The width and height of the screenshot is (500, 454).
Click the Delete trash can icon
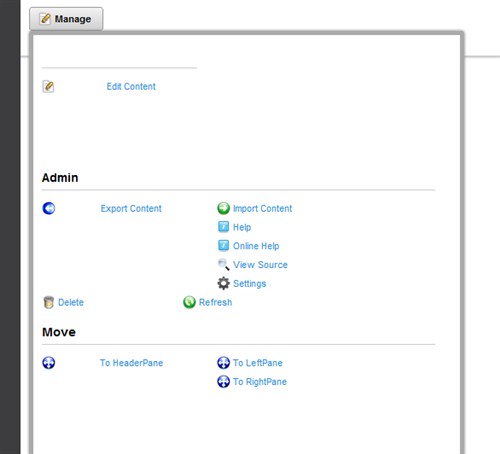(49, 302)
